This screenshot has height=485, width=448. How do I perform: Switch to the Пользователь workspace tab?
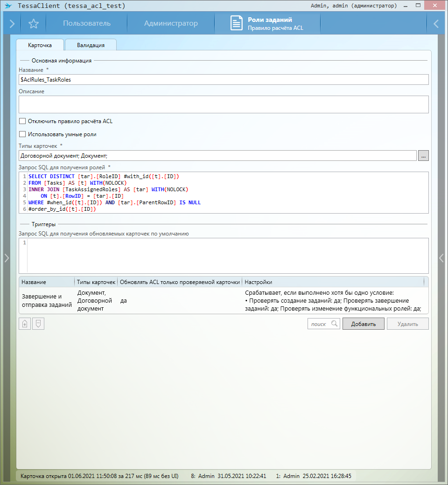click(x=87, y=24)
